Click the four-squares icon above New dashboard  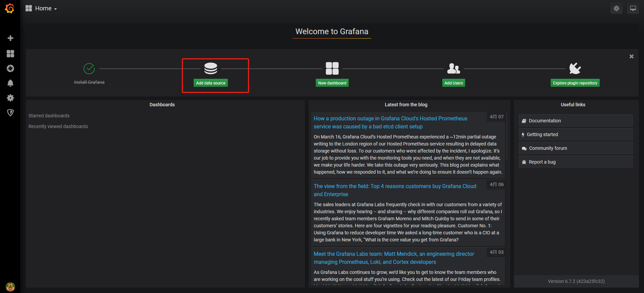[332, 68]
